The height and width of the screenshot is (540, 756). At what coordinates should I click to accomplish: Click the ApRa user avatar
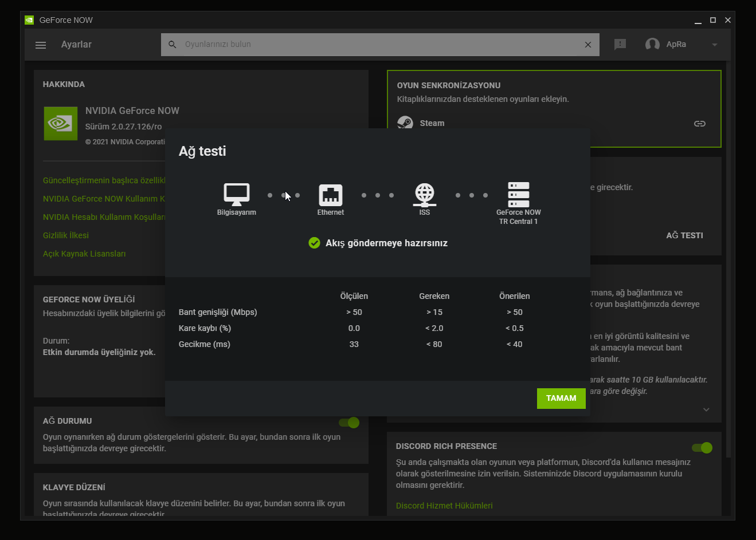[652, 45]
